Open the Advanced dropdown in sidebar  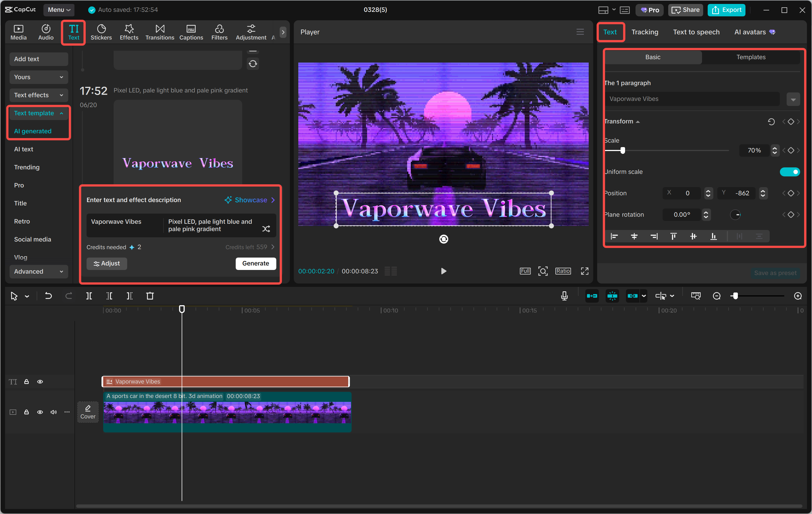38,271
